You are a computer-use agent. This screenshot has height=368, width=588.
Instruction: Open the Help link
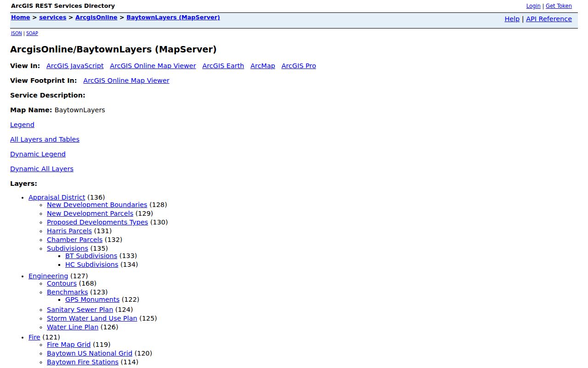(512, 19)
